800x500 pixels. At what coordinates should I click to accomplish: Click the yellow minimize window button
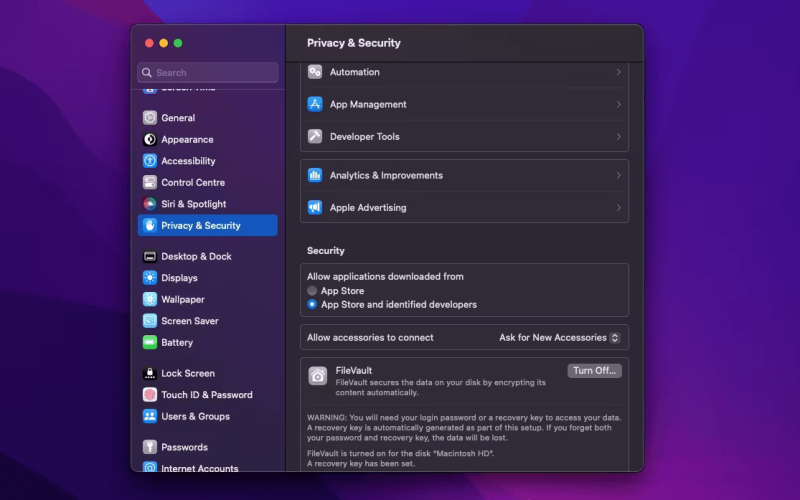click(x=163, y=43)
